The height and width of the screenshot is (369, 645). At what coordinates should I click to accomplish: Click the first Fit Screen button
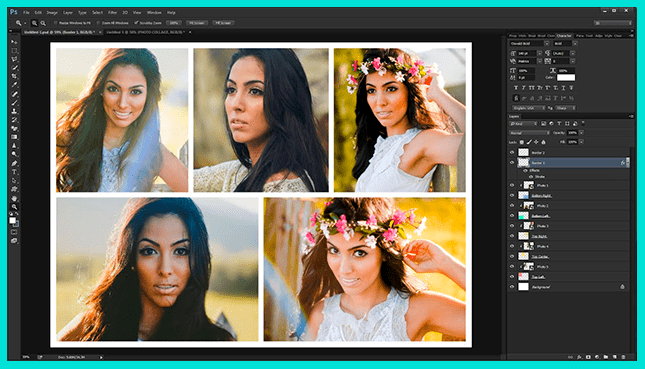(197, 23)
